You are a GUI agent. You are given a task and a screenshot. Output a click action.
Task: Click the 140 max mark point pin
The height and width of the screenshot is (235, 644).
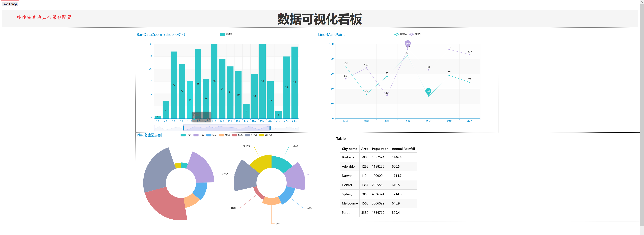click(x=408, y=43)
